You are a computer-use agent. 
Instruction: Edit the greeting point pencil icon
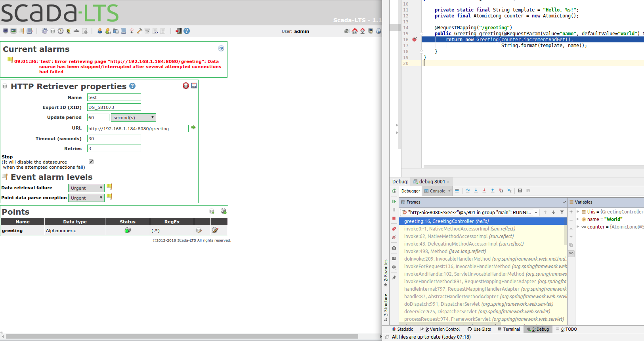pyautogui.click(x=215, y=230)
